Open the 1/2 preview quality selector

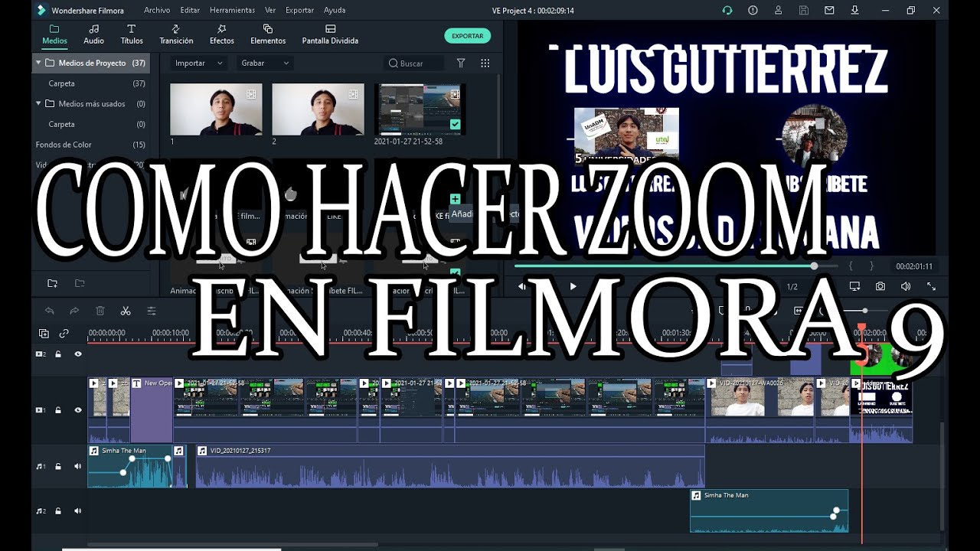792,287
